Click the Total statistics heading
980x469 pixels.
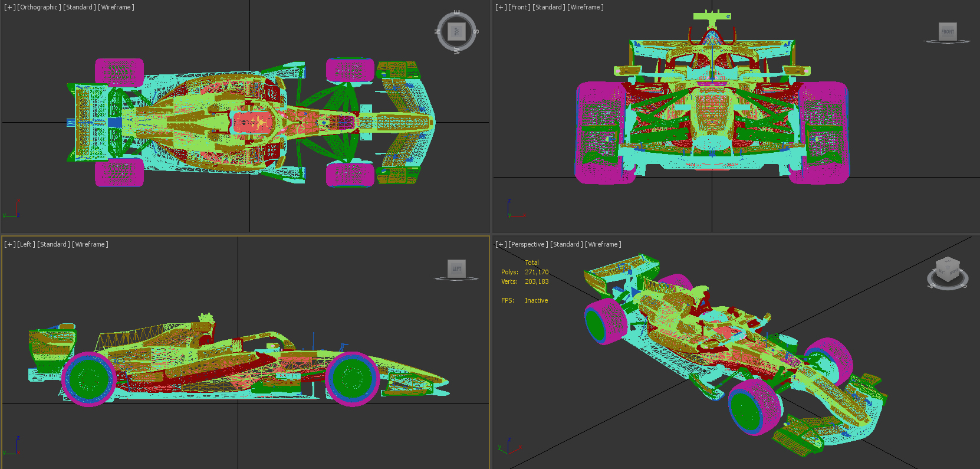[x=532, y=263]
